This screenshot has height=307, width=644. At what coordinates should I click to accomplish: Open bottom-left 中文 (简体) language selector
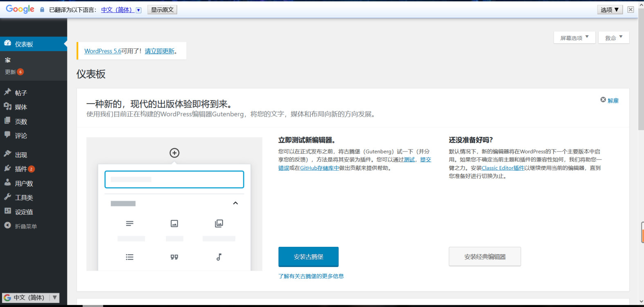[x=31, y=298]
